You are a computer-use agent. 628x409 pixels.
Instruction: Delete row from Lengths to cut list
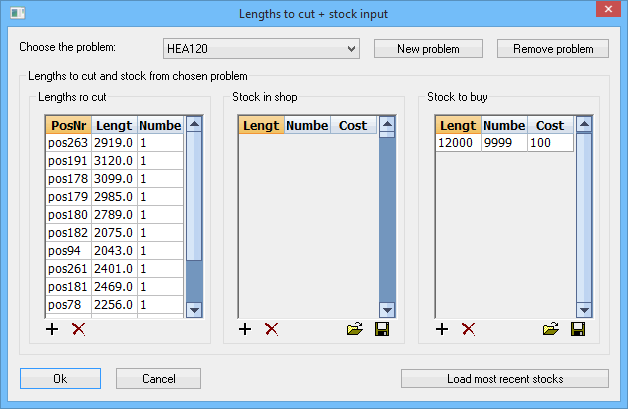tap(77, 329)
